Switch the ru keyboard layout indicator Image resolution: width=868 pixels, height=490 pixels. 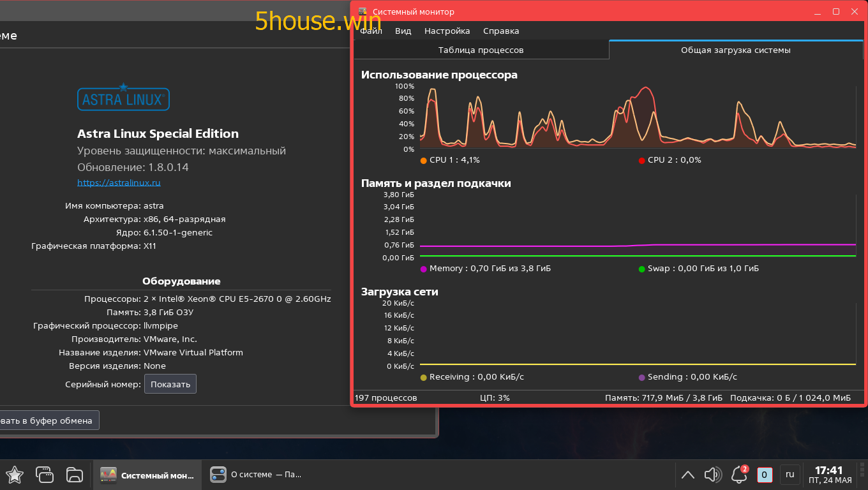click(x=790, y=475)
